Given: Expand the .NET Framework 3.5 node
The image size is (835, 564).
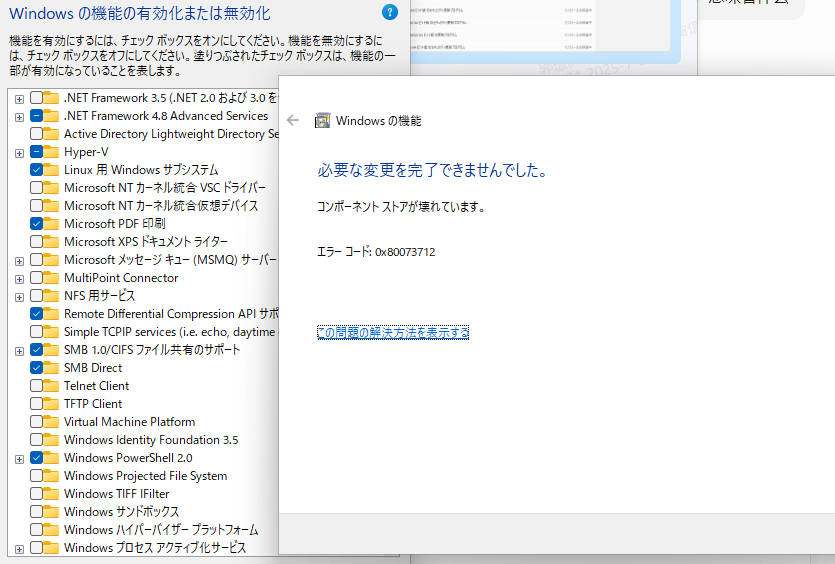Looking at the screenshot, I should 19,99.
